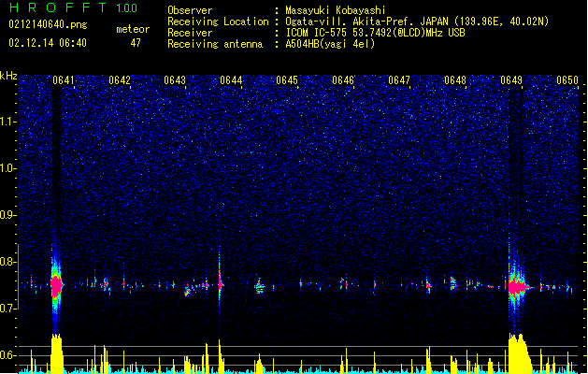Click the meteor count value 47
This screenshot has height=374, width=588.
click(x=136, y=43)
